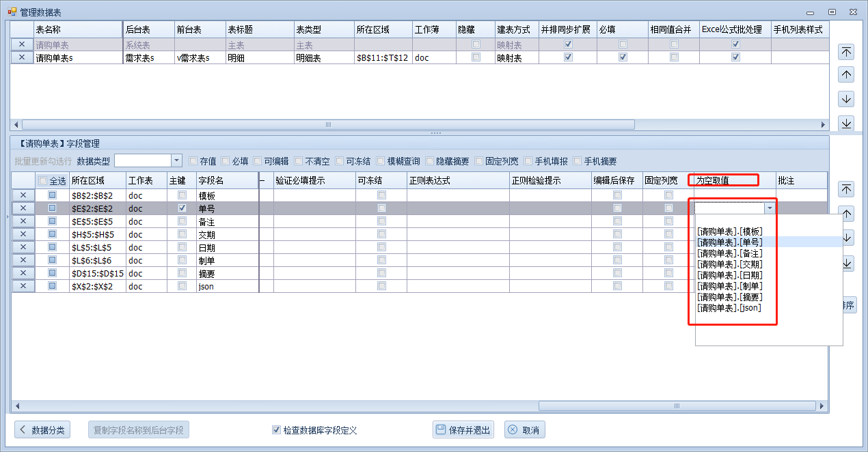Click move-down arrow beside upper table
This screenshot has height=452, width=868.
point(846,99)
